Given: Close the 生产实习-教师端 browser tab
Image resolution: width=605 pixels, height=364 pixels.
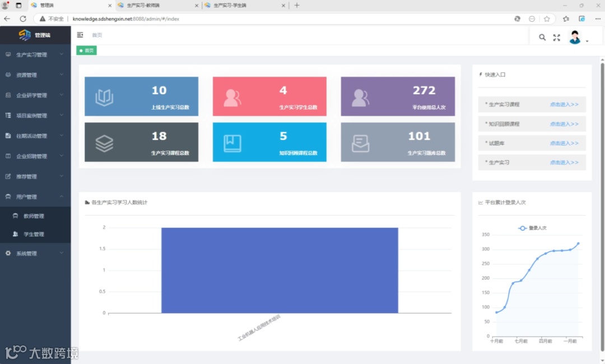Looking at the screenshot, I should (197, 6).
